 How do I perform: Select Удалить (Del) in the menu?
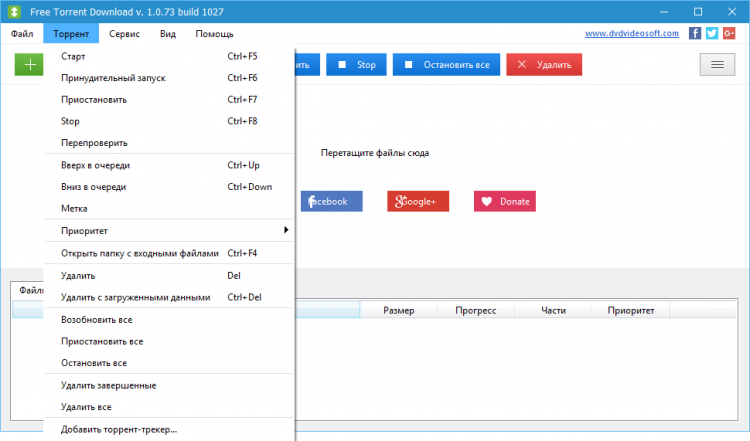[x=169, y=276]
